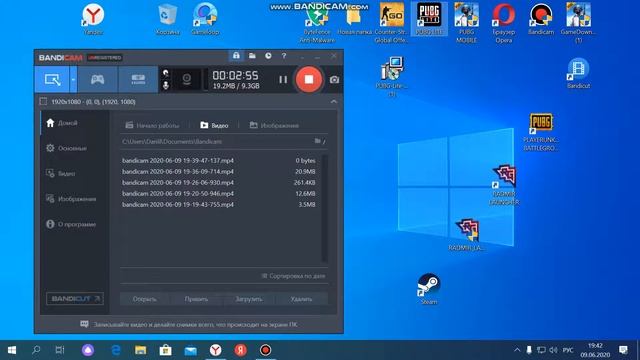Viewport: 640px width, 360px height.
Task: Switch to Начало работы tab
Action: tap(152, 125)
